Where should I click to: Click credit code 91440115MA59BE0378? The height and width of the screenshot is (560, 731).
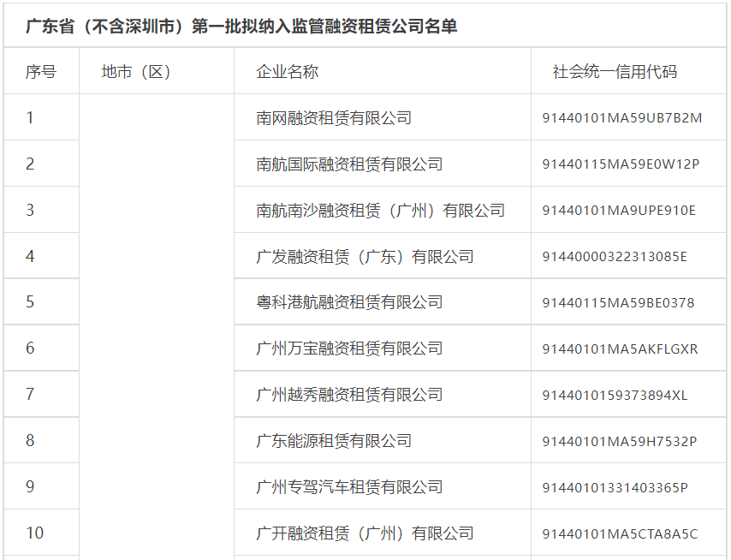(618, 302)
